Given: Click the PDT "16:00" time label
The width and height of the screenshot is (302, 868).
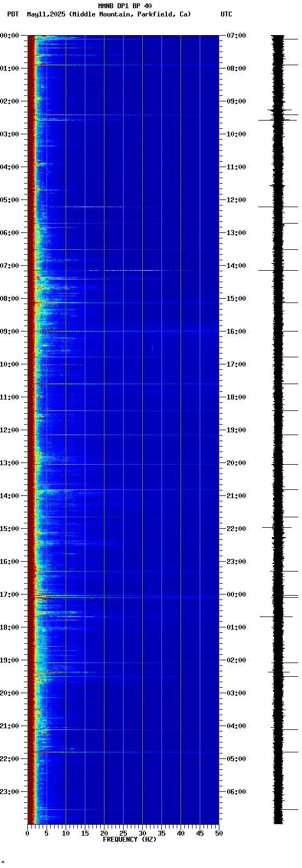Looking at the screenshot, I should (9, 562).
